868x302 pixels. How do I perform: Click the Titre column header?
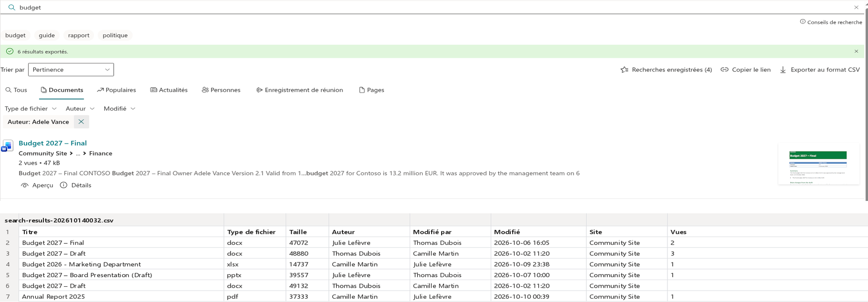click(121, 232)
